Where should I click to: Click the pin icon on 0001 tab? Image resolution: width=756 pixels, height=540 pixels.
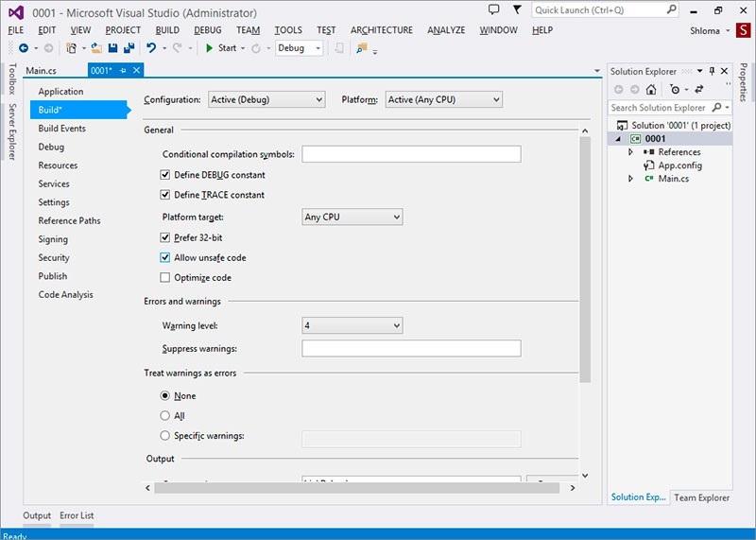click(x=123, y=71)
